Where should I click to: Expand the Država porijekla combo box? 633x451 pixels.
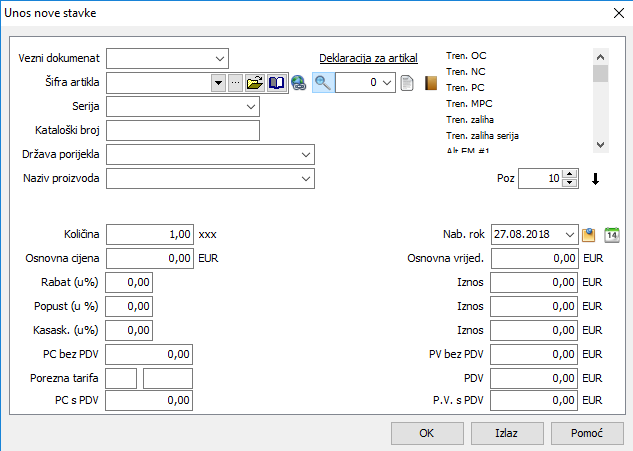pos(305,155)
